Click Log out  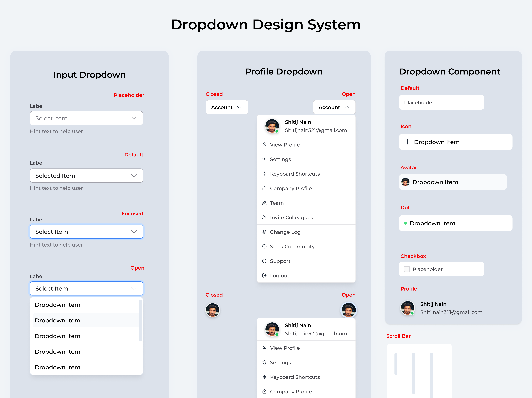(306, 275)
